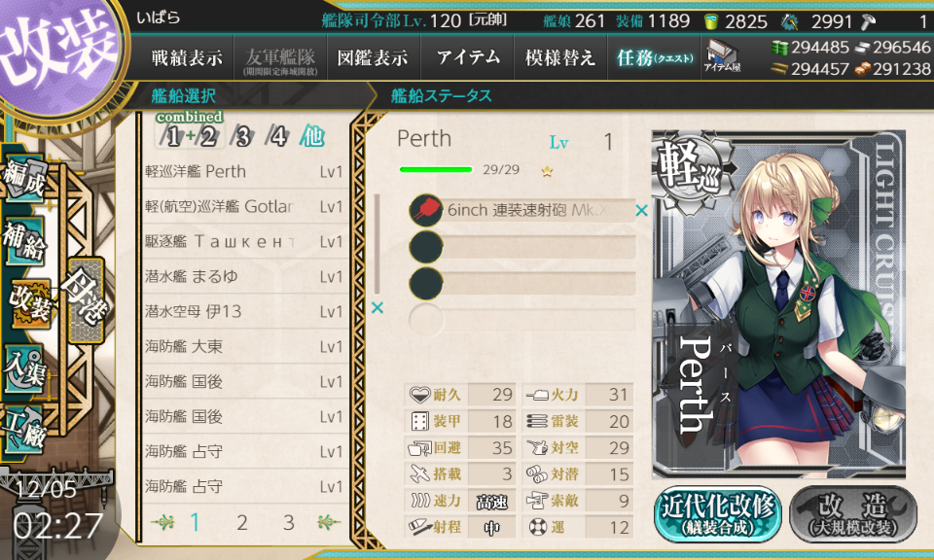The height and width of the screenshot is (560, 934).
Task: Switch to fleet 3 tab
Action: [x=242, y=137]
